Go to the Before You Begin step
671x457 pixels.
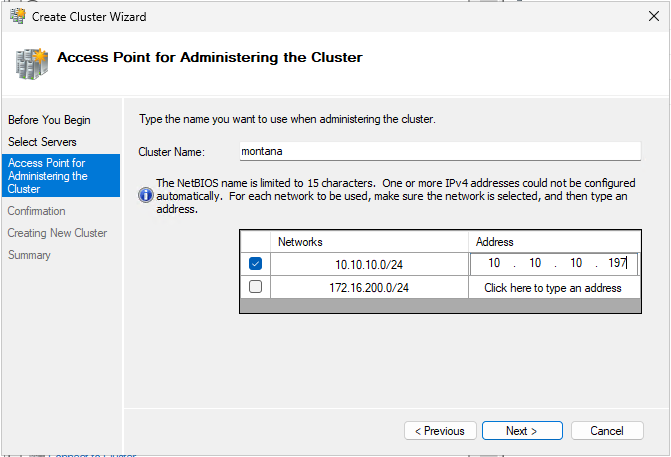click(49, 120)
